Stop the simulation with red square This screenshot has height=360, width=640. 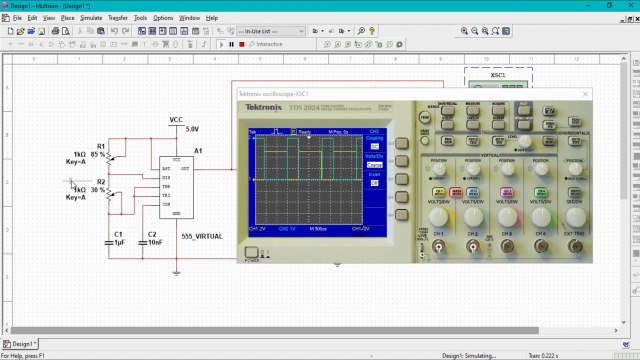point(242,44)
